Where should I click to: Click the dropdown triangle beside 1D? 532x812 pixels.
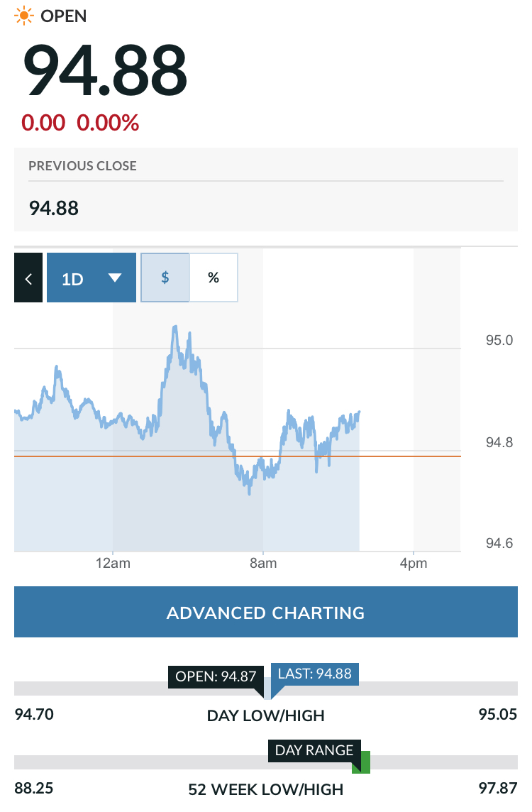point(115,278)
